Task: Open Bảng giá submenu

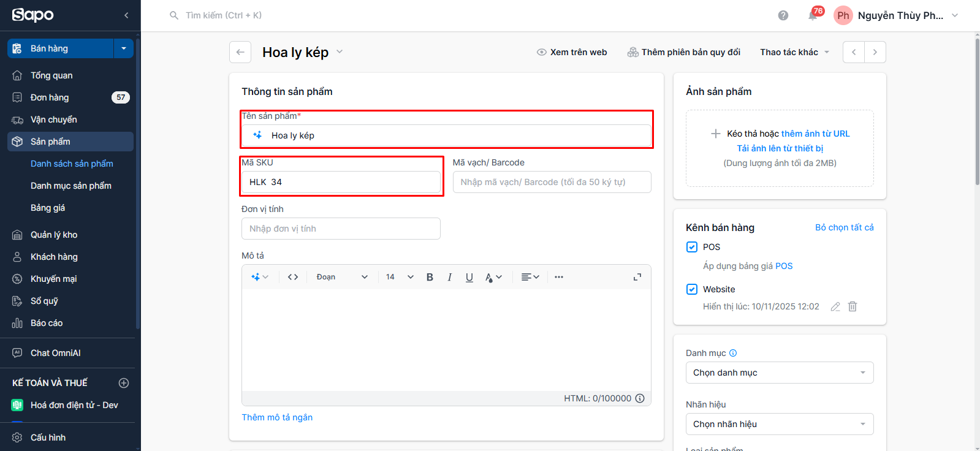Action: pyautogui.click(x=48, y=208)
